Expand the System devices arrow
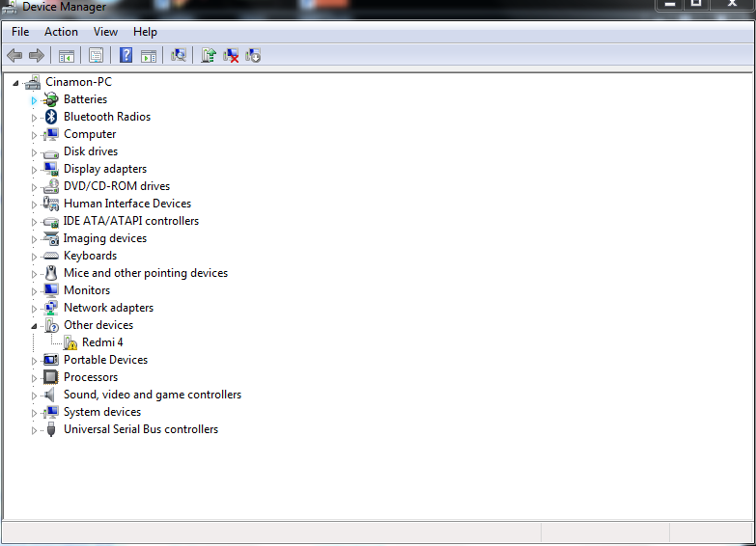The width and height of the screenshot is (756, 546). pyautogui.click(x=34, y=413)
